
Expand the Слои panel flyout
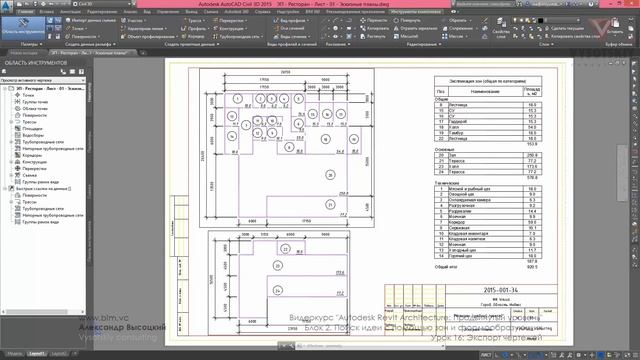[x=546, y=44]
